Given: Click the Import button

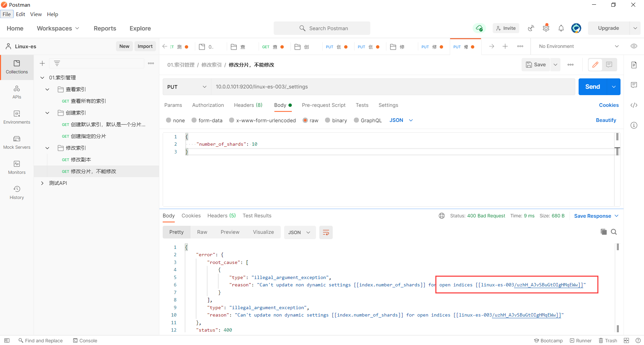Looking at the screenshot, I should point(145,46).
